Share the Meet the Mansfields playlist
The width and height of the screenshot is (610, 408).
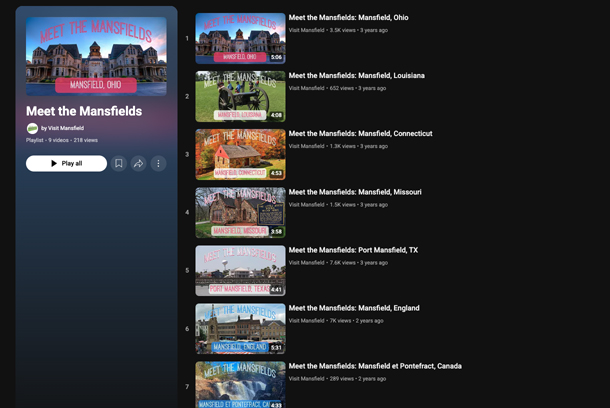tap(138, 163)
